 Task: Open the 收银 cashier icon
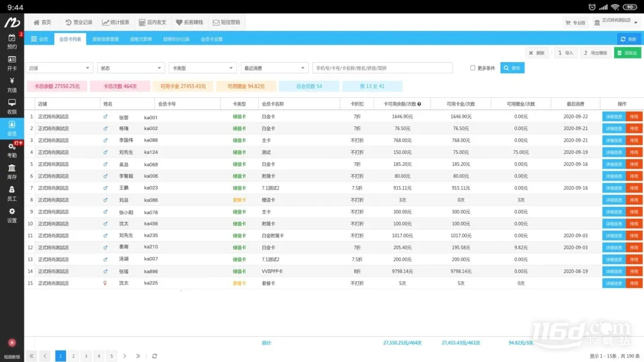(x=12, y=106)
